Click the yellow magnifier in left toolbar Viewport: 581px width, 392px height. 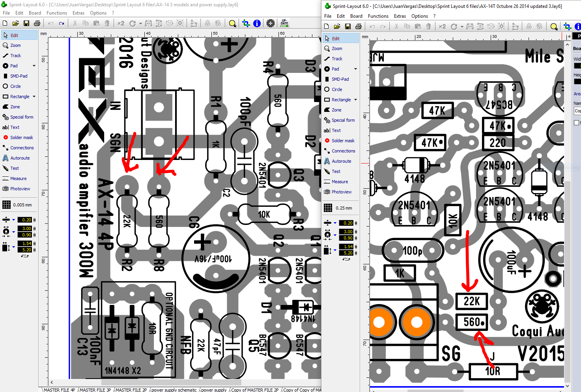point(232,23)
